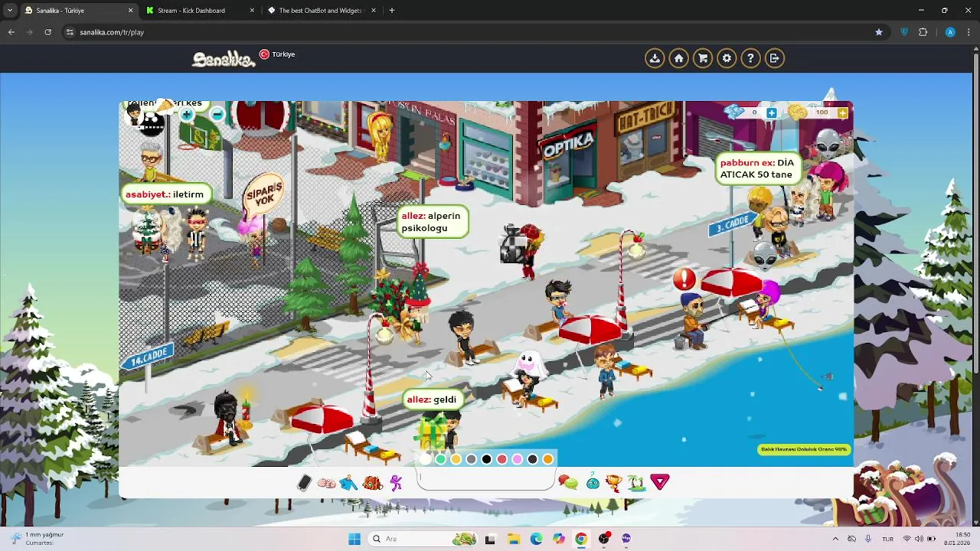Click the 3.CADDE street sign

733,224
